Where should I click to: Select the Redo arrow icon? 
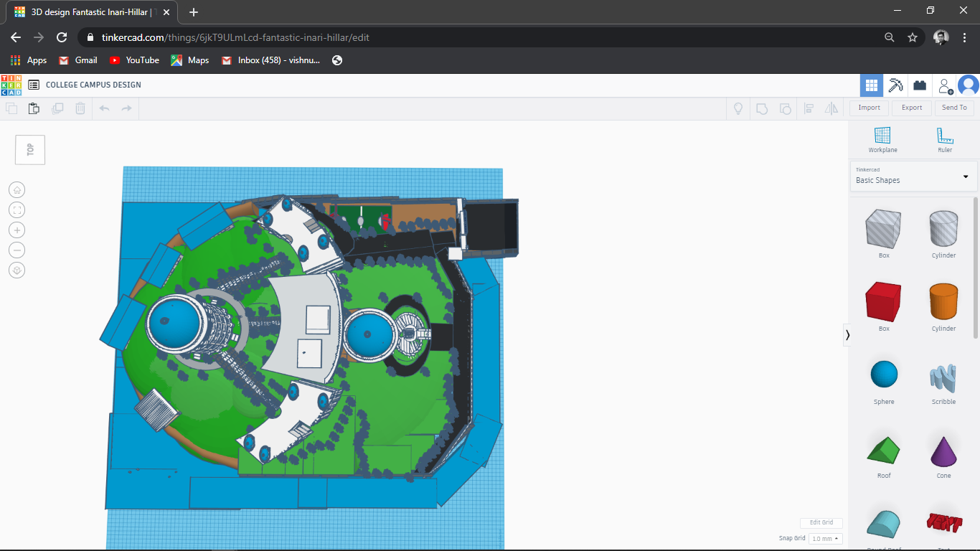(126, 108)
